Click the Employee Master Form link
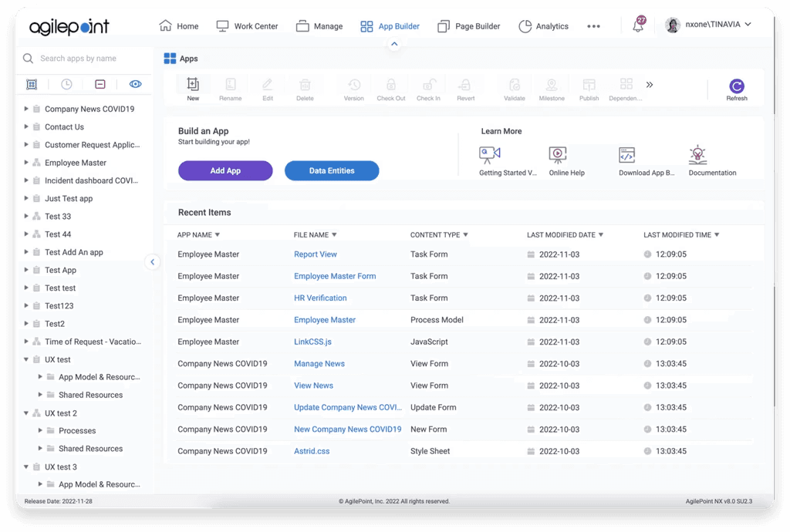The image size is (790, 532). (x=335, y=276)
